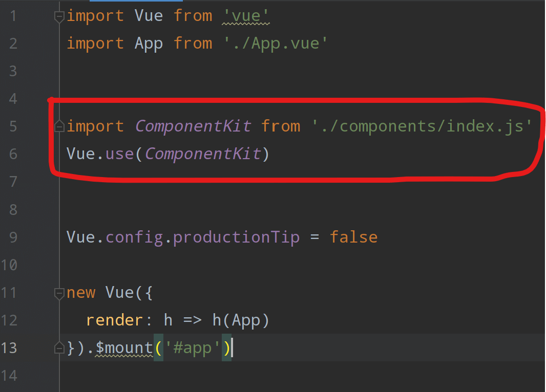Click line number 12 in the gutter
Viewport: 546px width, 392px height.
point(9,320)
